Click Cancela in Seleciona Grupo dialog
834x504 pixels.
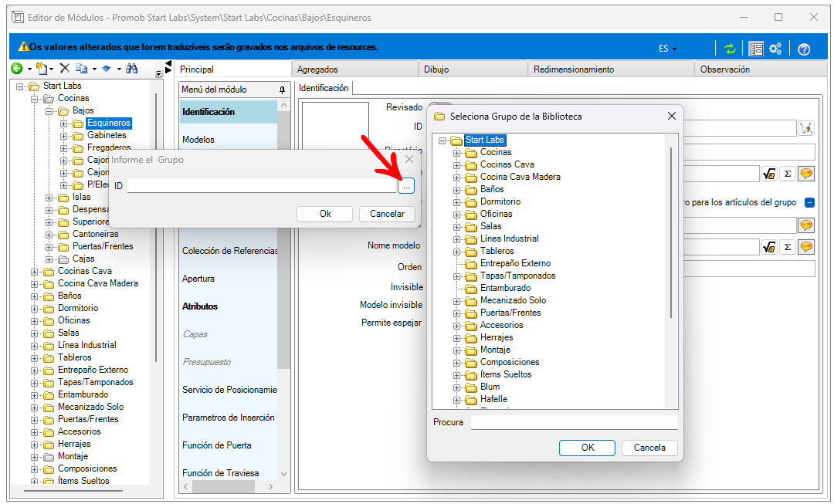click(649, 448)
